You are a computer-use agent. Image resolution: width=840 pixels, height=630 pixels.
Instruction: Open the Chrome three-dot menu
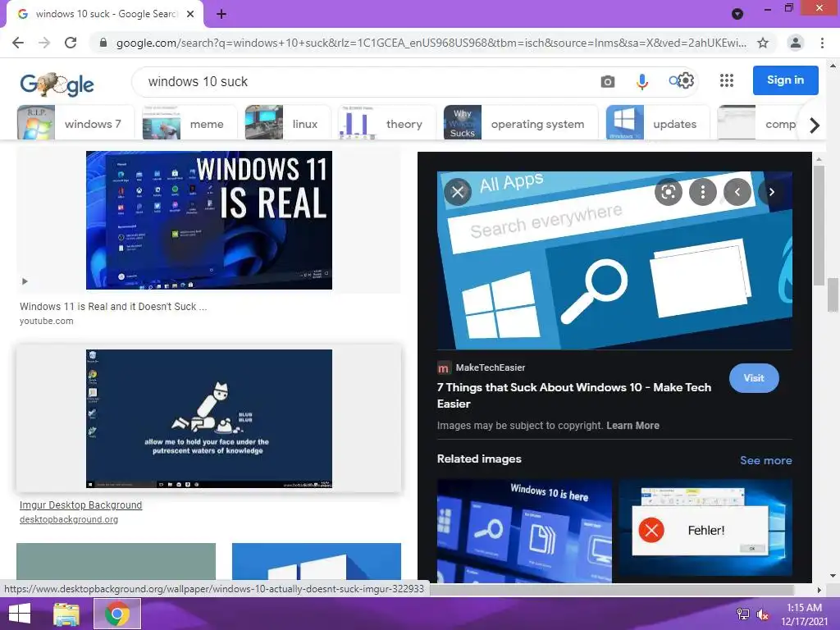pos(822,43)
